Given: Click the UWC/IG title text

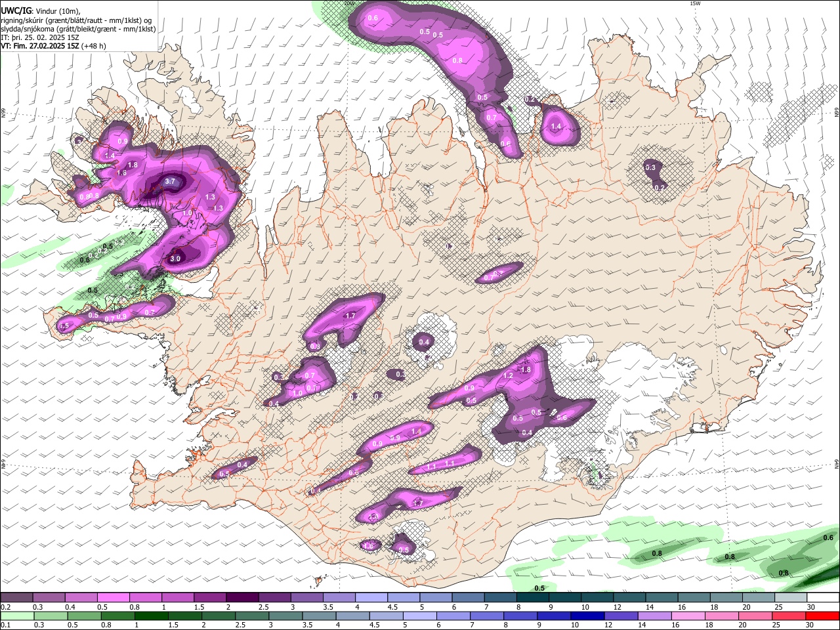Looking at the screenshot, I should pyautogui.click(x=15, y=10).
